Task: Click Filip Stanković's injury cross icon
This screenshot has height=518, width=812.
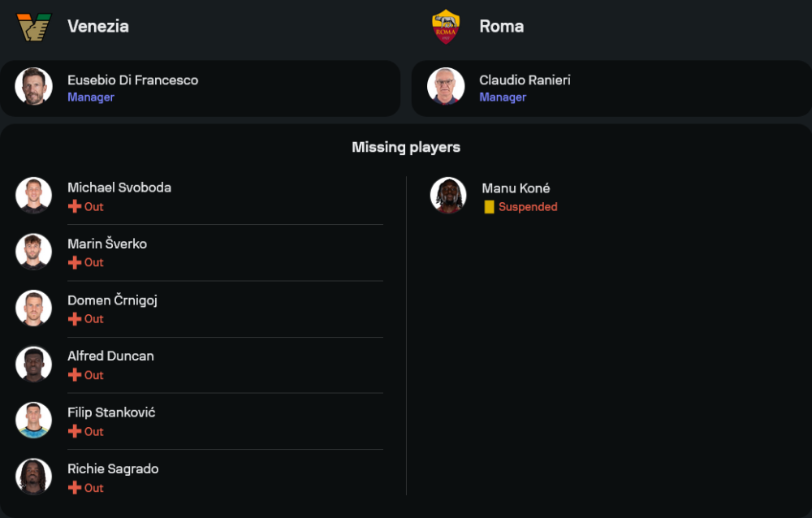Action: [75, 432]
